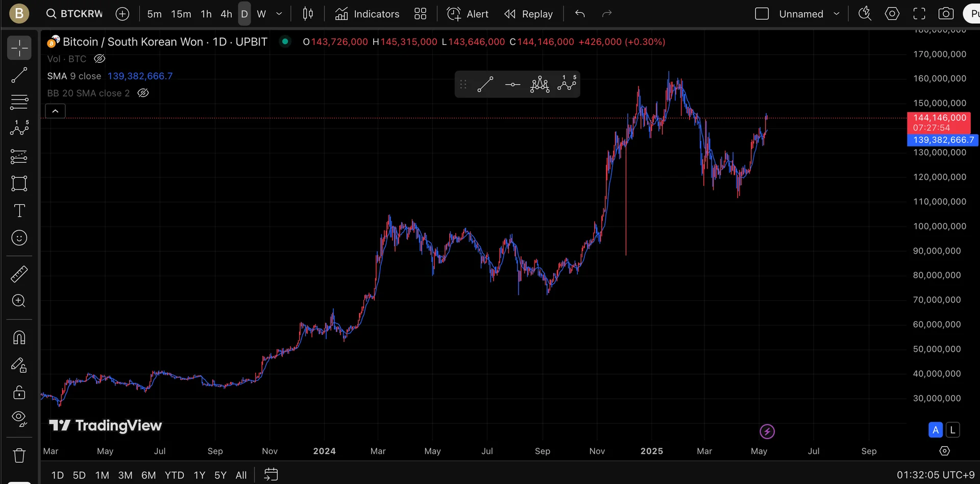Select the text annotation tool

coord(19,210)
